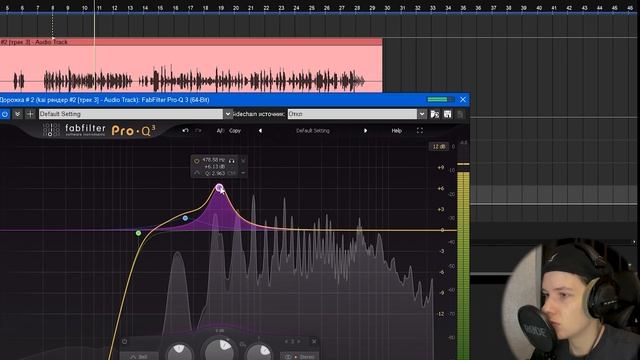The height and width of the screenshot is (360, 640).
Task: Toggle the A/B state button
Action: [220, 131]
